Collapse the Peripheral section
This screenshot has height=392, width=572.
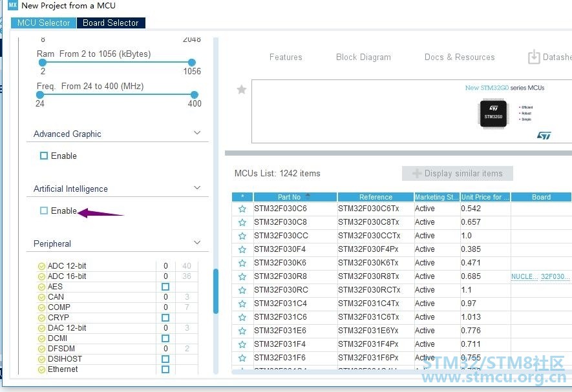(197, 242)
